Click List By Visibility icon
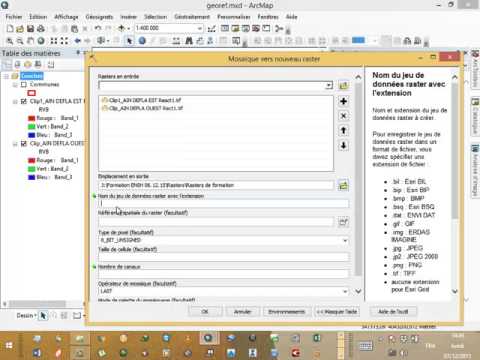The image size is (480, 360). pyautogui.click(x=28, y=64)
